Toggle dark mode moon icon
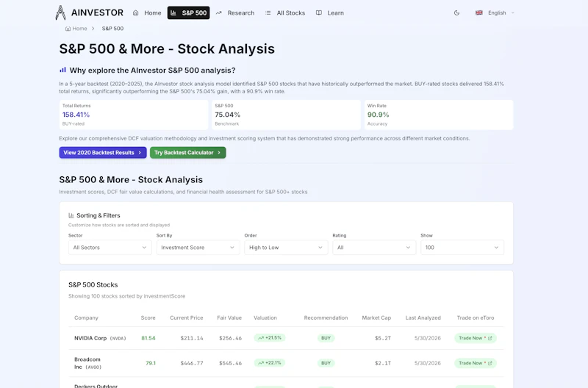This screenshot has height=388, width=588. pyautogui.click(x=456, y=12)
